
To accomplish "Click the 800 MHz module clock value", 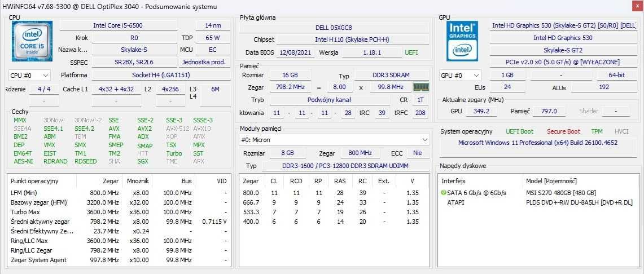I will [360, 153].
